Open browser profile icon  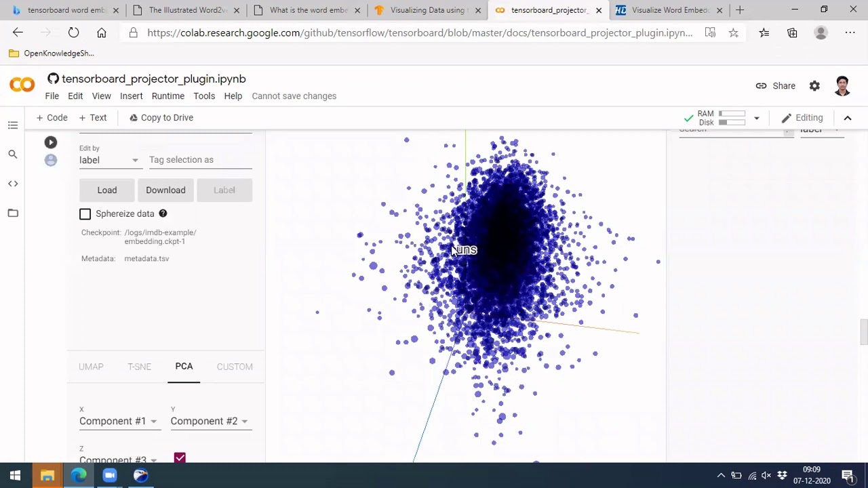(821, 33)
